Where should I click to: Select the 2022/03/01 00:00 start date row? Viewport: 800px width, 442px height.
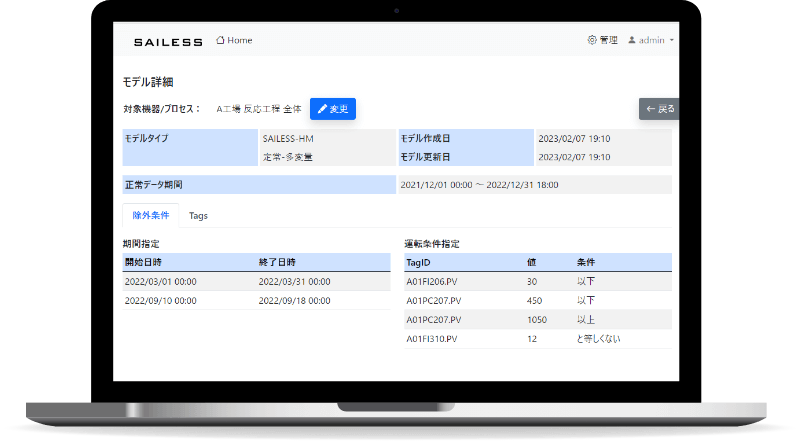coord(160,282)
